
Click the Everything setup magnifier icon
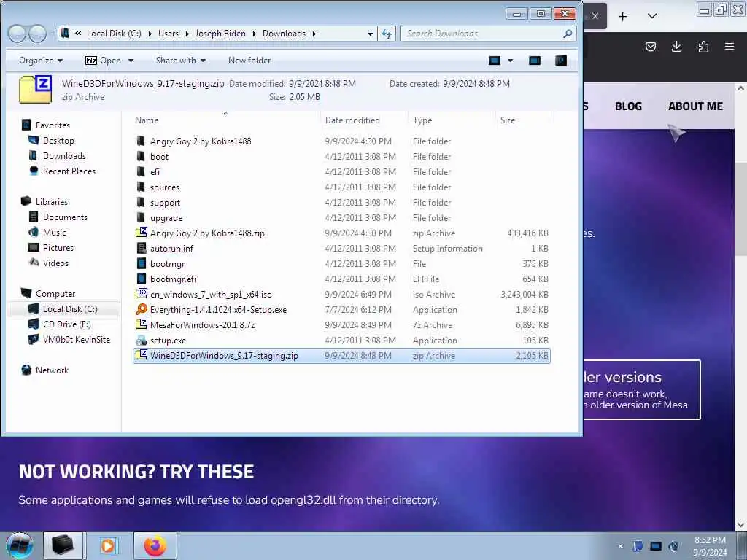pos(142,309)
